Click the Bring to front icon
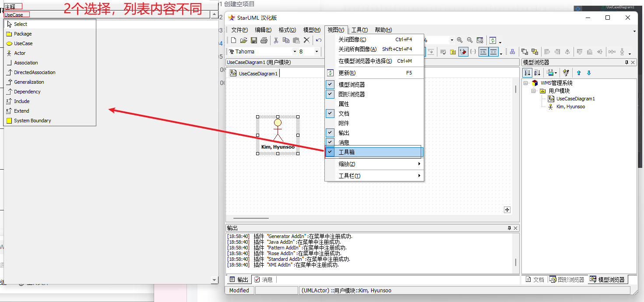Screen dimensions: 644x302 pyautogui.click(x=524, y=52)
